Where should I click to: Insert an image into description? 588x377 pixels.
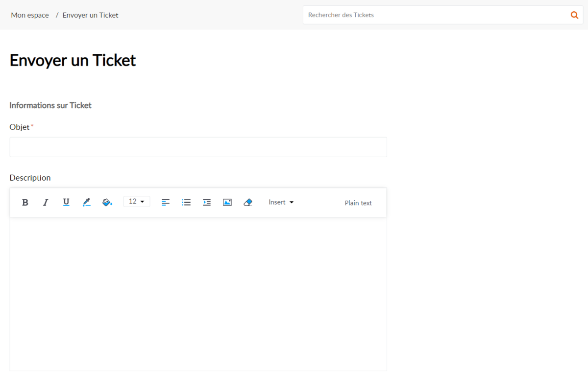(x=227, y=202)
